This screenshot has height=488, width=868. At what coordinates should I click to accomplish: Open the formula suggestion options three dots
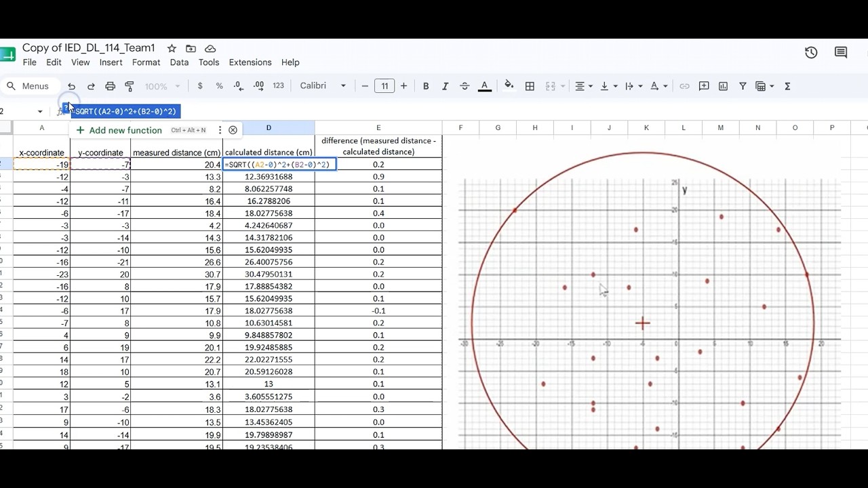coord(220,130)
